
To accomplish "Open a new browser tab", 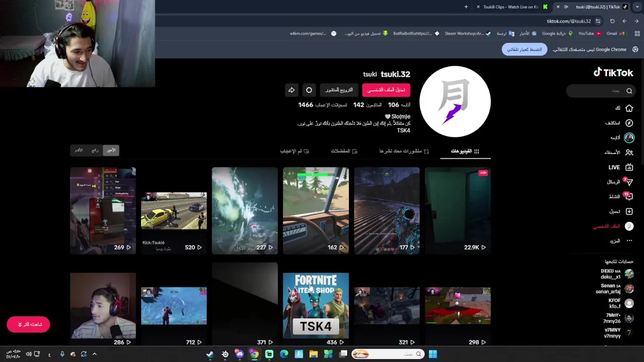I will click(x=466, y=7).
